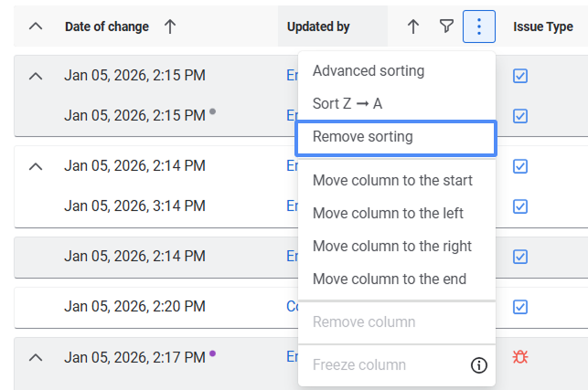
Task: Toggle issue type checkbox in first row
Action: (x=520, y=76)
